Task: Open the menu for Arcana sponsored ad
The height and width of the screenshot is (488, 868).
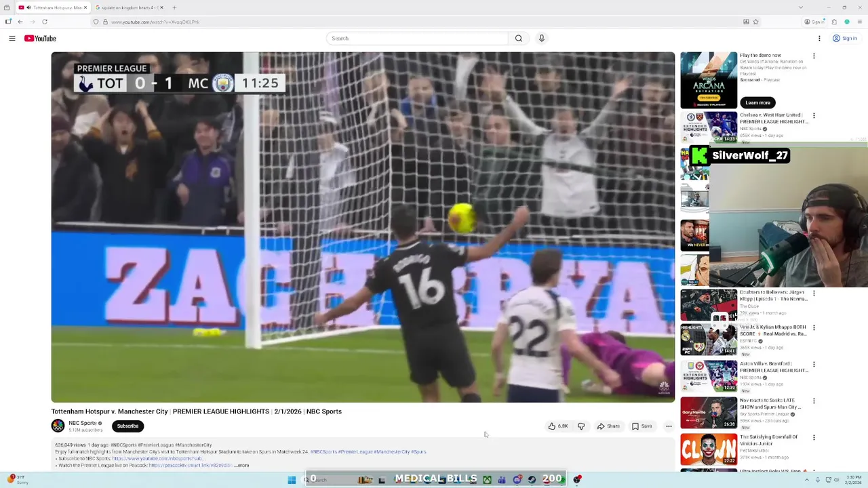Action: pyautogui.click(x=814, y=56)
